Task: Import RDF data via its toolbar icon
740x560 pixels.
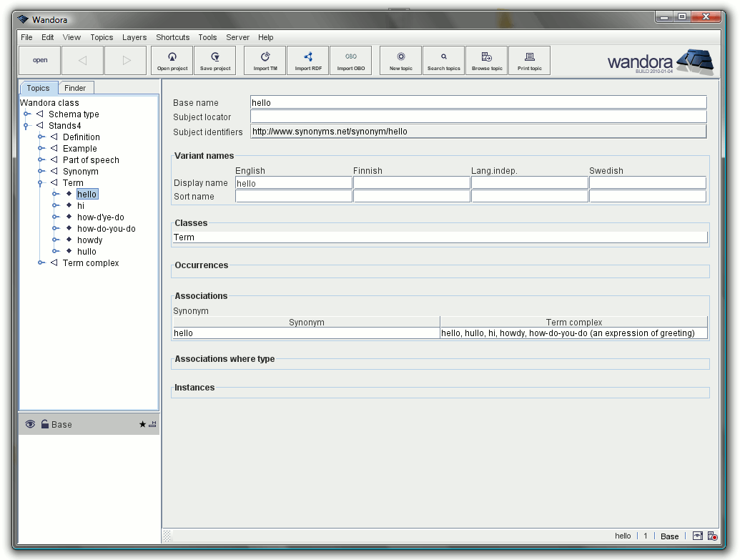Action: pos(307,60)
